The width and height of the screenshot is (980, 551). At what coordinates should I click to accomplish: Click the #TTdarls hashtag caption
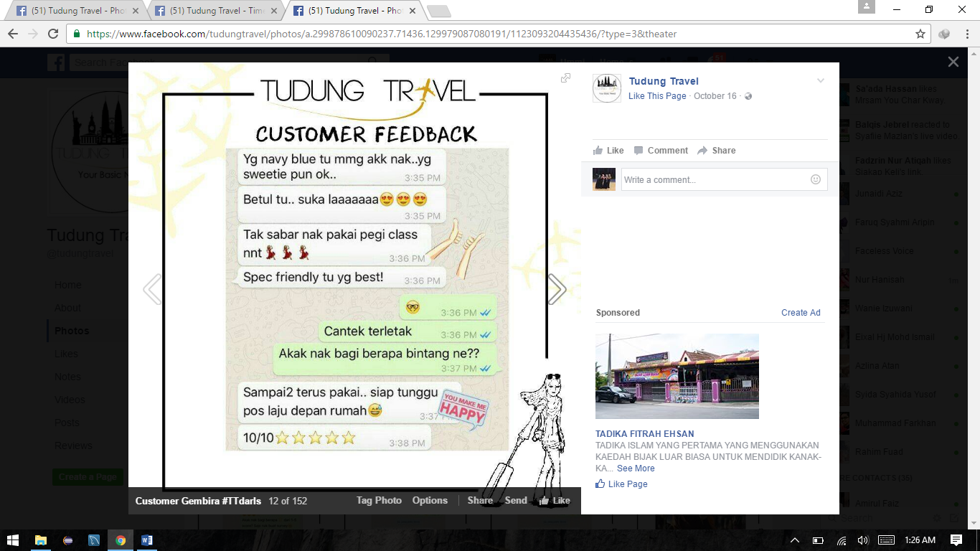point(242,501)
